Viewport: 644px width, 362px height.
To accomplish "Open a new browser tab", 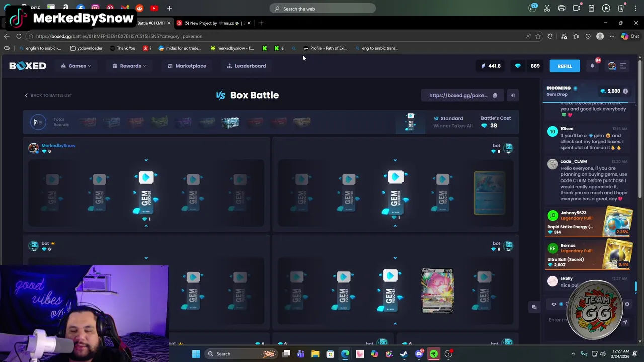I will point(261,23).
